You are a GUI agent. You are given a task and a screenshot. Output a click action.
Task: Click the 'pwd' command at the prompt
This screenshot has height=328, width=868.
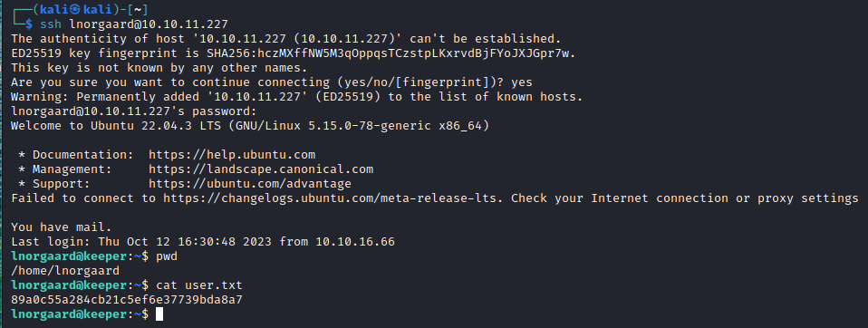(x=167, y=256)
